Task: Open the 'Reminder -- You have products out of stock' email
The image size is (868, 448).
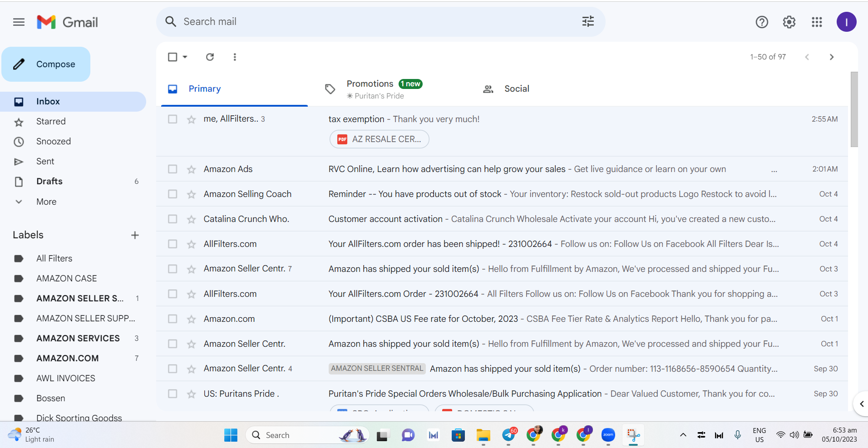Action: [502, 194]
